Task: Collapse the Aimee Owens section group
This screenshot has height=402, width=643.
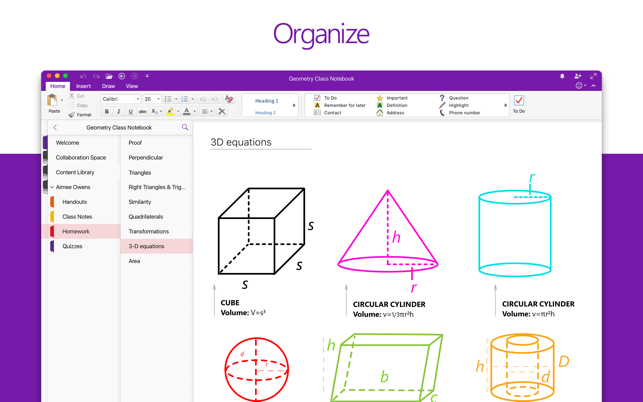Action: click(x=52, y=187)
